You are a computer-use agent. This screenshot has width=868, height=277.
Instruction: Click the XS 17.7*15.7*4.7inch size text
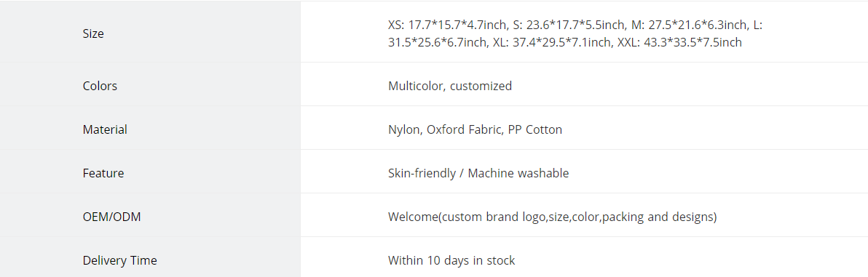[447, 25]
